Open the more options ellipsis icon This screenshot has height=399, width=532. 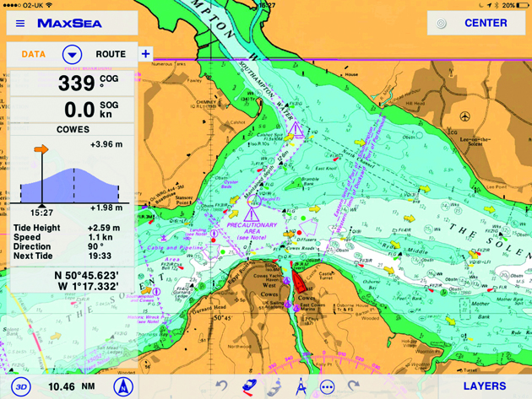[x=327, y=387]
